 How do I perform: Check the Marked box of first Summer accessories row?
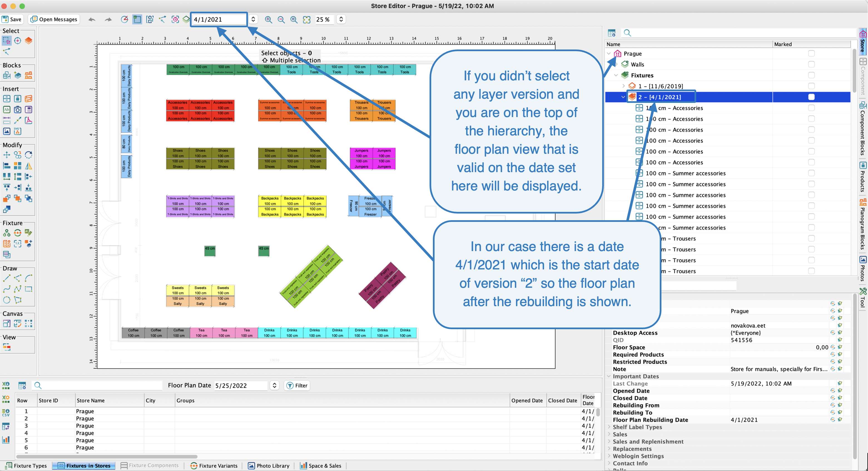pos(811,173)
